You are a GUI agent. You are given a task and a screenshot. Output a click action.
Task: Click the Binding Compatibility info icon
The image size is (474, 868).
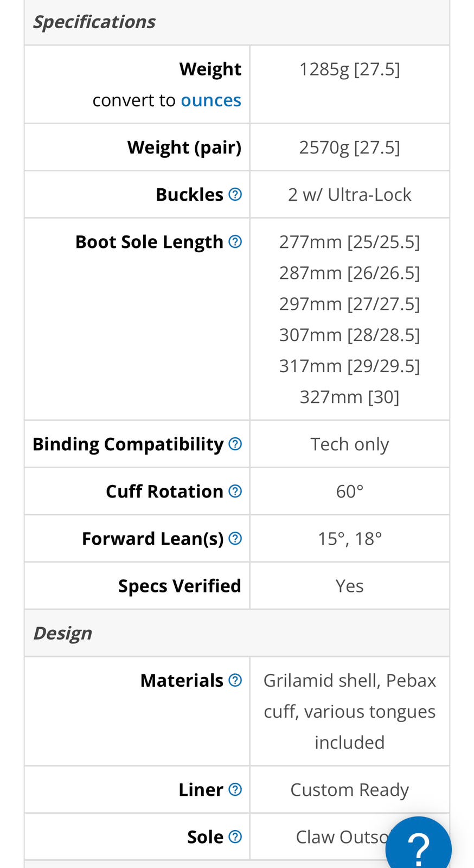[235, 444]
